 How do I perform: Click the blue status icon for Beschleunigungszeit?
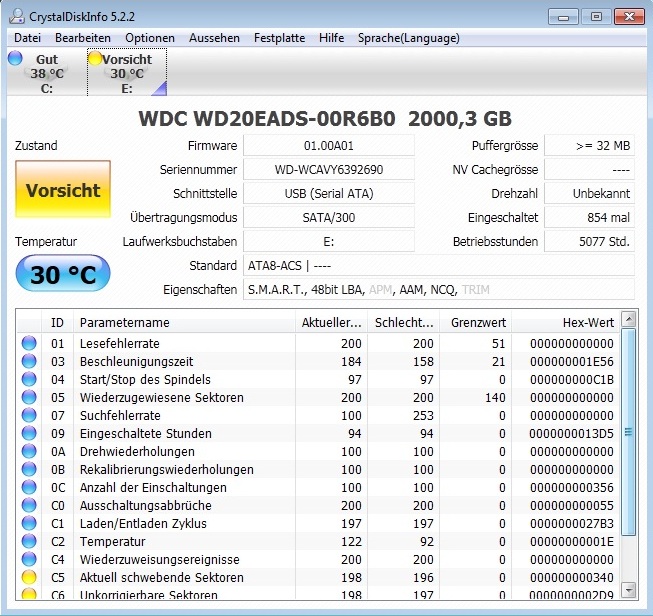click(29, 361)
